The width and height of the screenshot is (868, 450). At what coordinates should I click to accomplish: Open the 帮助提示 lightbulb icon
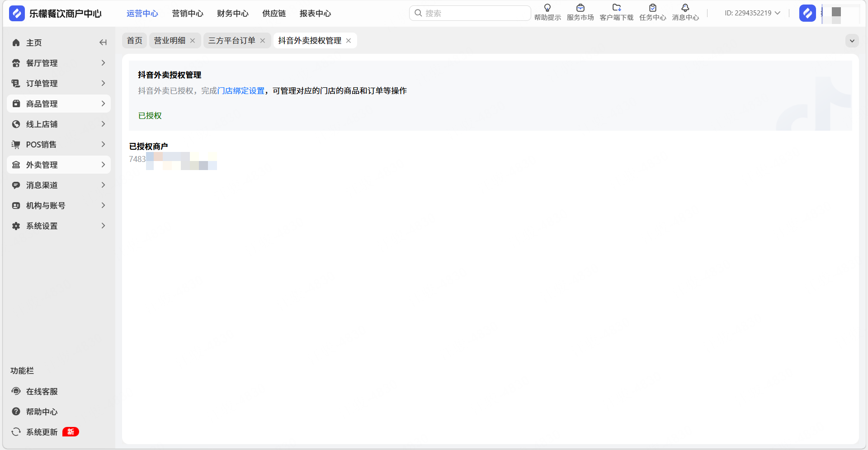coord(547,8)
